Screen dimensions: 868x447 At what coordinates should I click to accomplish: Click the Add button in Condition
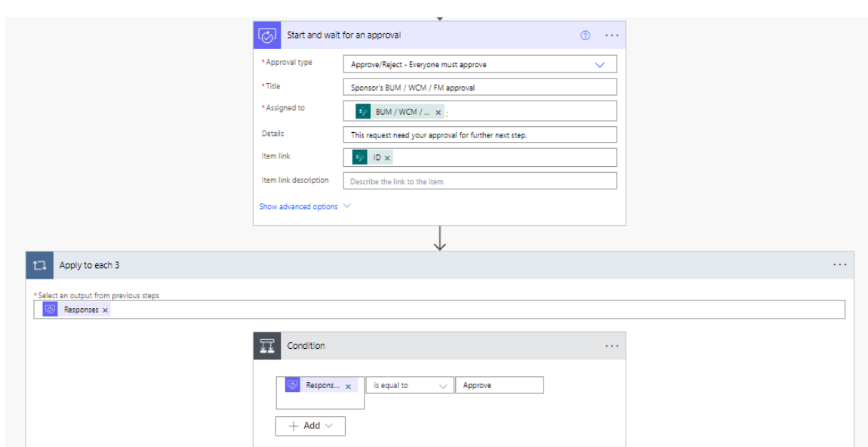310,425
